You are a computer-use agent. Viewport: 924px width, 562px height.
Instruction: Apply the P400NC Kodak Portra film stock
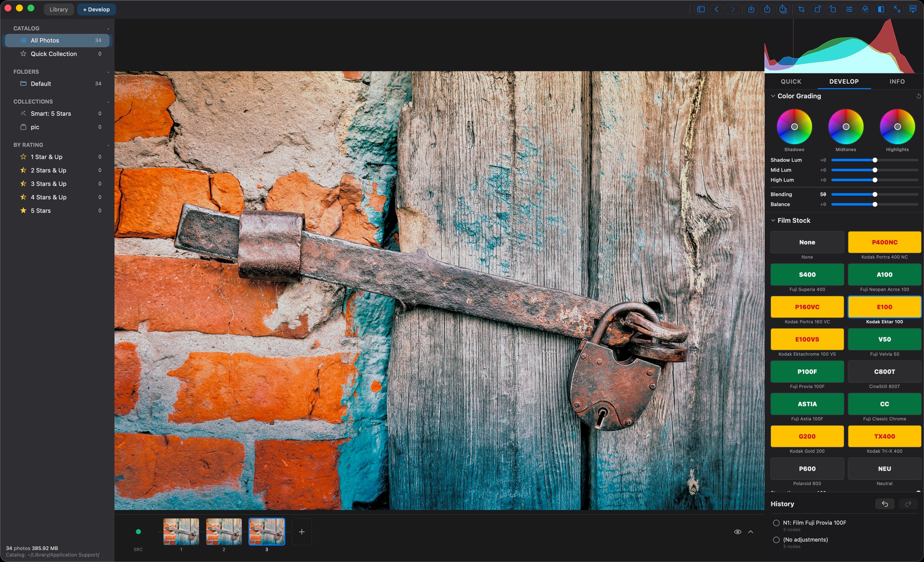pyautogui.click(x=884, y=242)
